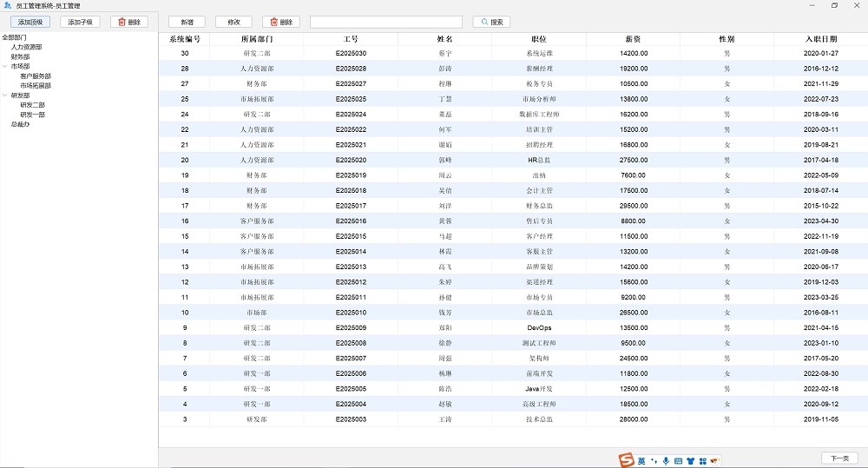Select 市场部 label in the department tree
The width and height of the screenshot is (868, 468).
21,66
